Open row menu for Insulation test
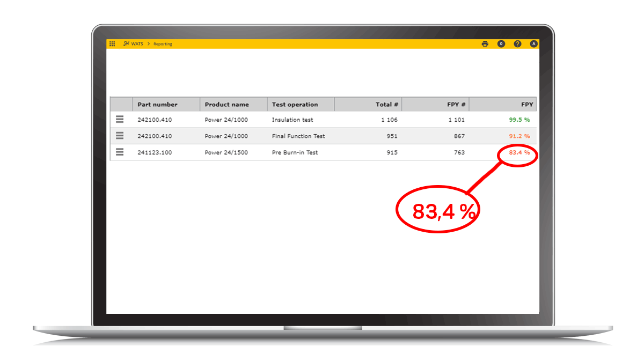 [x=120, y=120]
